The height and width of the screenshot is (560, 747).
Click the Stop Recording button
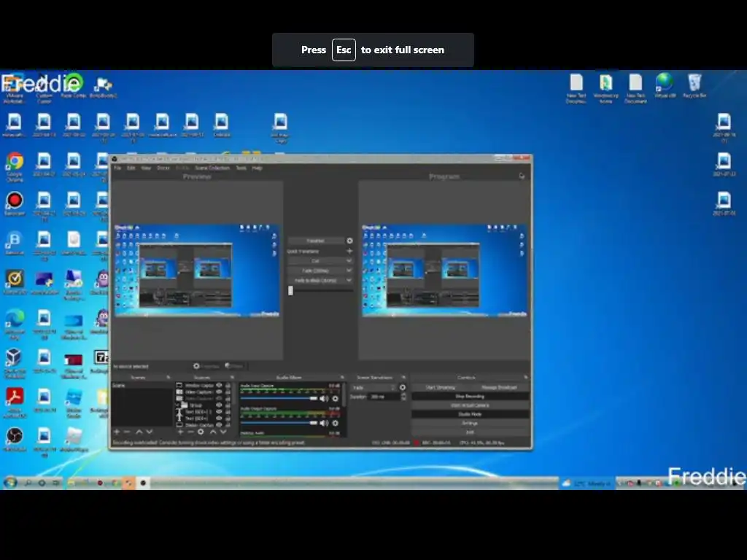[471, 396]
